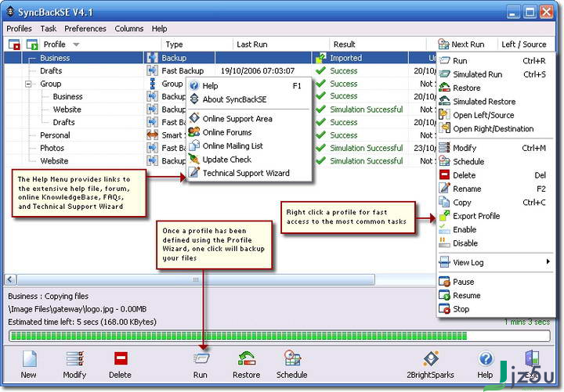Choose Resume in the context menu

tap(495, 296)
